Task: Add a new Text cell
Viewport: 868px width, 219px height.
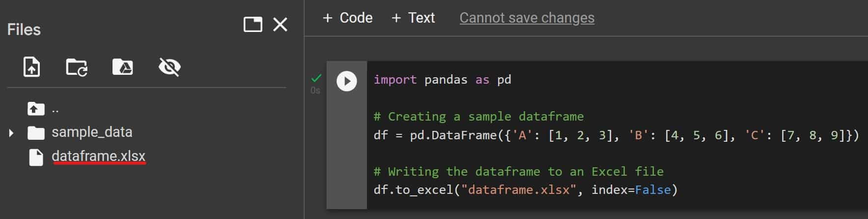Action: pos(413,18)
